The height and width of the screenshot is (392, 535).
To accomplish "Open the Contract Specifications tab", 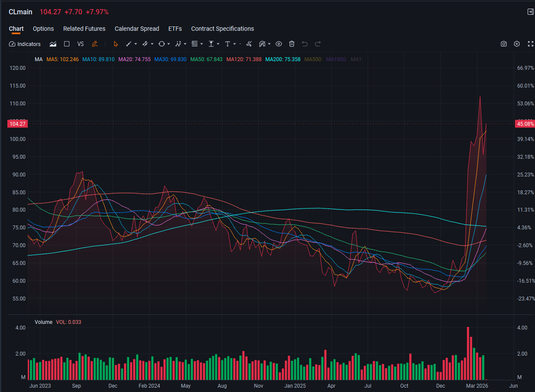I will tap(222, 29).
